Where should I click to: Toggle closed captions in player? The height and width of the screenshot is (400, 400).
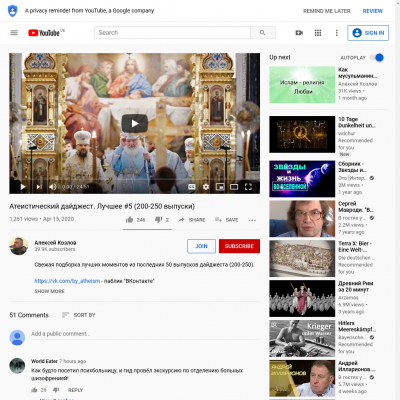(192, 187)
